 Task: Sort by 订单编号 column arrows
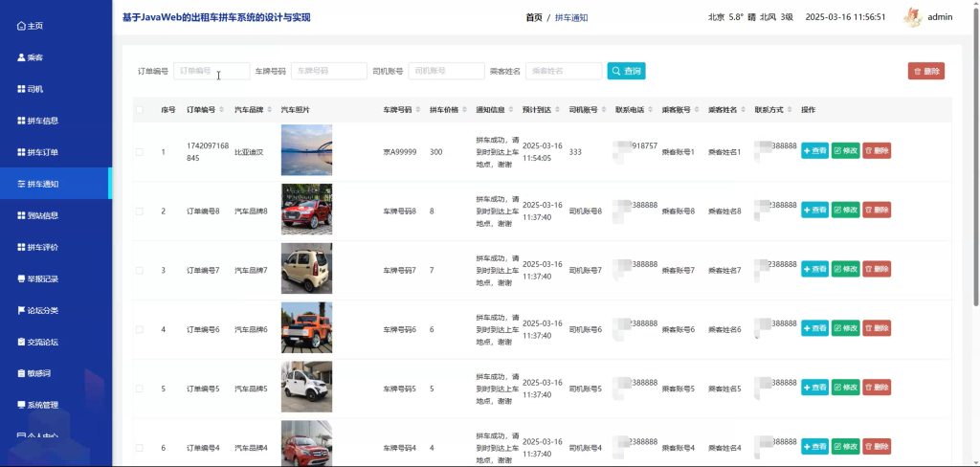[222, 110]
